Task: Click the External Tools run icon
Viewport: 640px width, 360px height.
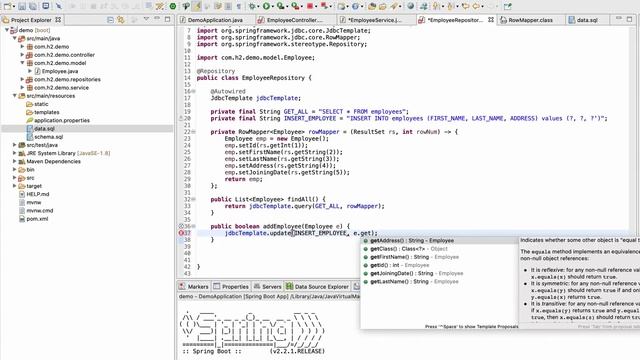Action: (294, 6)
